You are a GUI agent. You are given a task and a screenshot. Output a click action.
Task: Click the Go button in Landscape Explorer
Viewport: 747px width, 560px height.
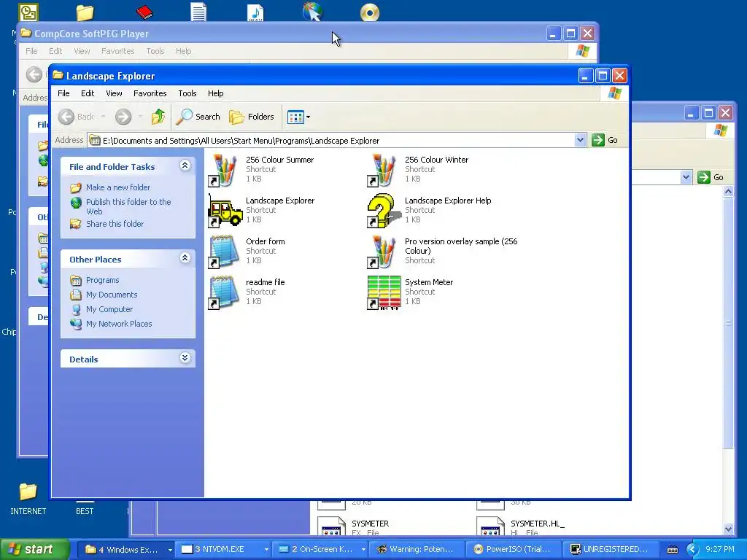(x=605, y=140)
